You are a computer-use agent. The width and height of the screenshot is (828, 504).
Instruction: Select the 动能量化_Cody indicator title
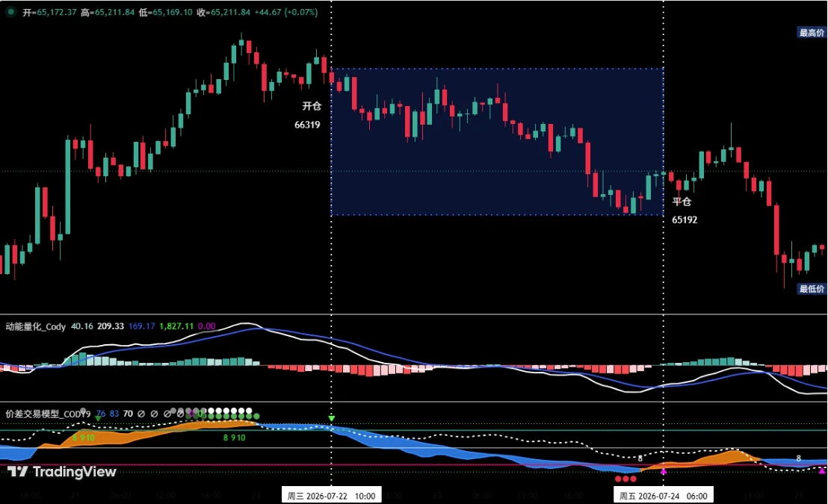(x=35, y=327)
